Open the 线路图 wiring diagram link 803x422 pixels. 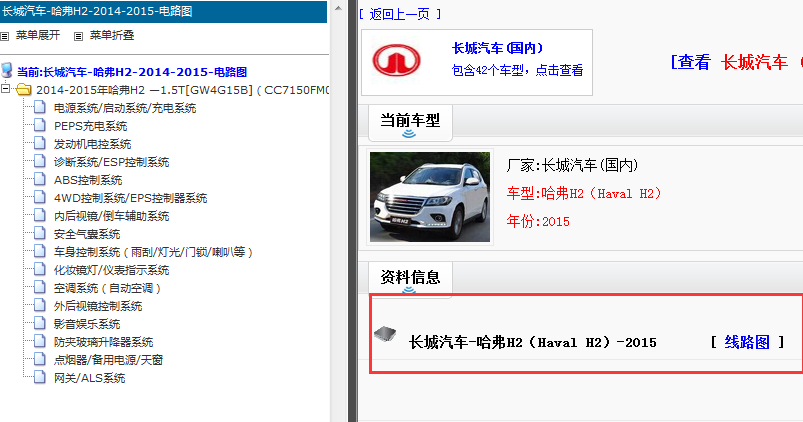(x=747, y=342)
